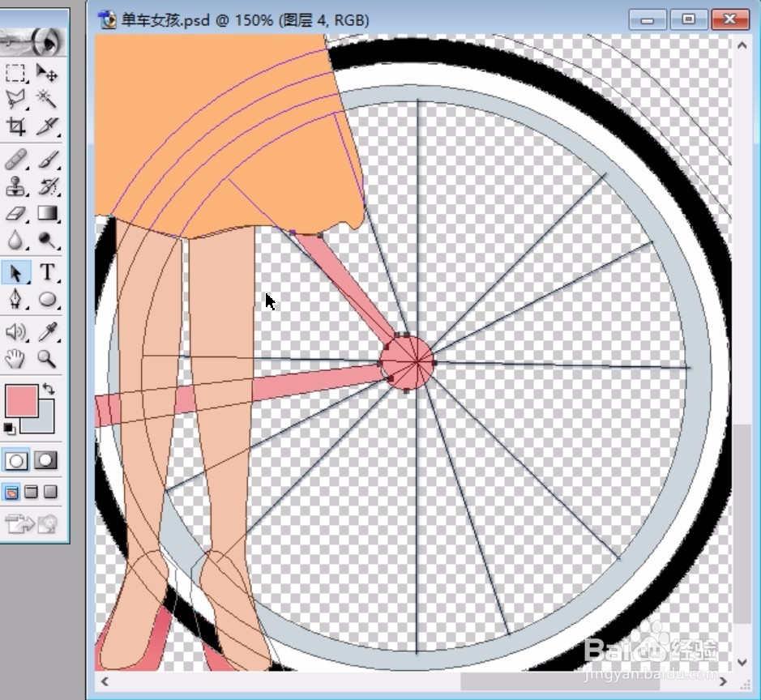Screen dimensions: 761x700
Task: Close the 单车女孩.psd document window
Action: [x=730, y=20]
